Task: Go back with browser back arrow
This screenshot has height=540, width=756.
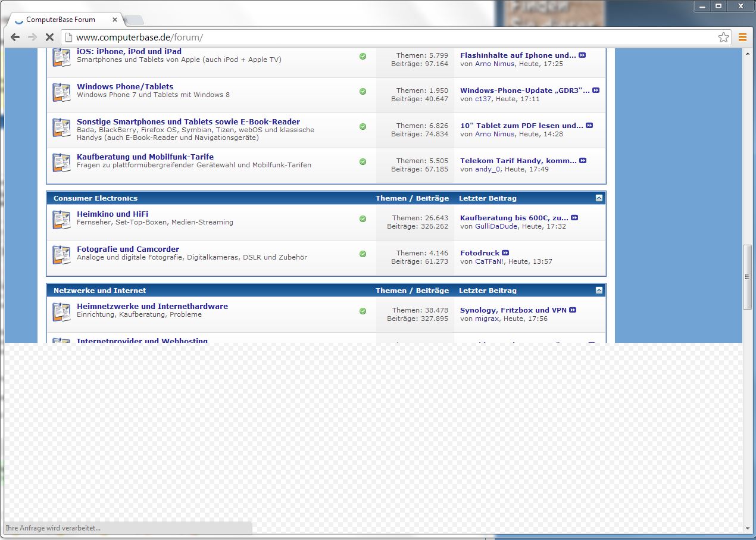Action: (x=15, y=38)
